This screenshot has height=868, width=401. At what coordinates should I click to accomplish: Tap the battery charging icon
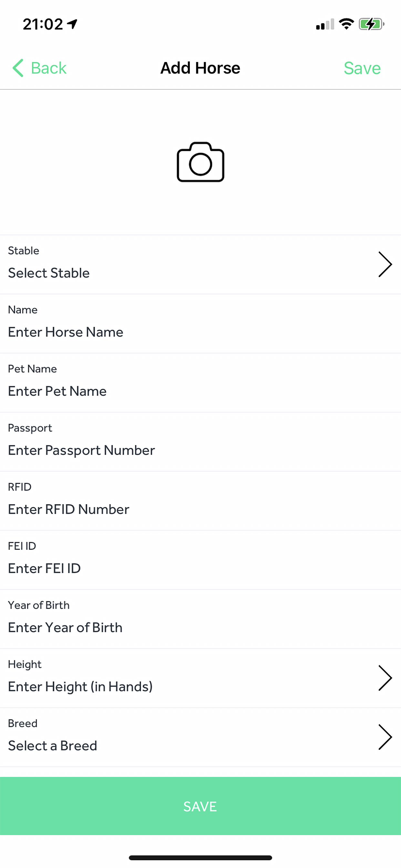[371, 24]
